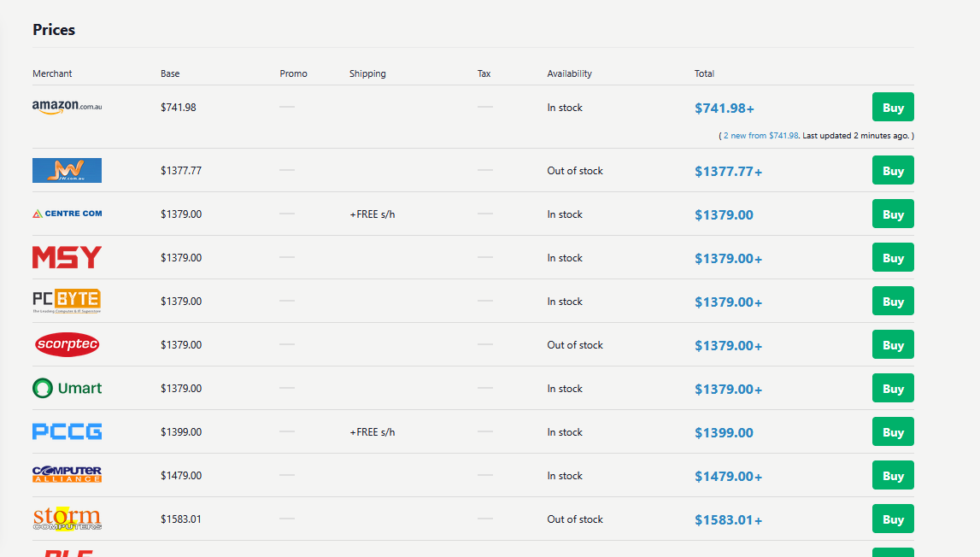
Task: Select JW base price $1377.77
Action: 180,171
